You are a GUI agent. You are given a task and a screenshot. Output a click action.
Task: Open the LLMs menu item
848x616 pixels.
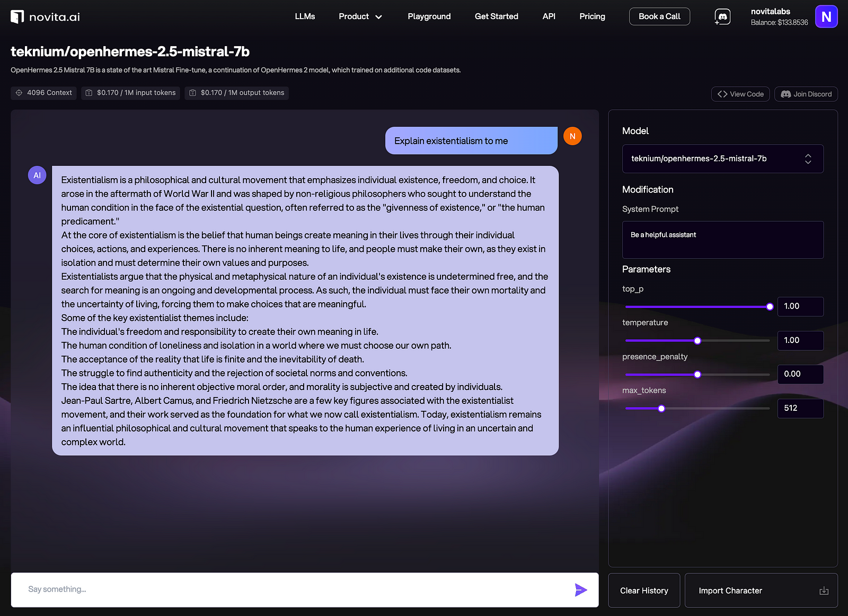pos(305,16)
